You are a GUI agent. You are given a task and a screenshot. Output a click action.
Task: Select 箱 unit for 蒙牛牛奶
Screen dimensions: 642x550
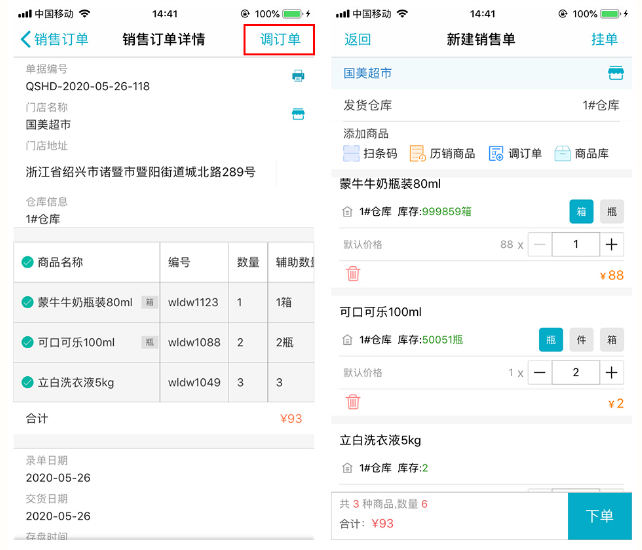[581, 211]
